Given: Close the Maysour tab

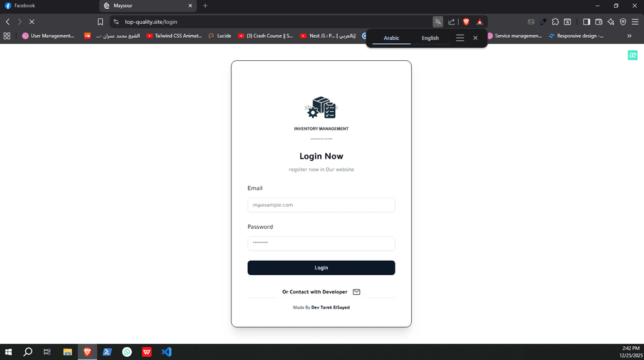Looking at the screenshot, I should (x=190, y=6).
